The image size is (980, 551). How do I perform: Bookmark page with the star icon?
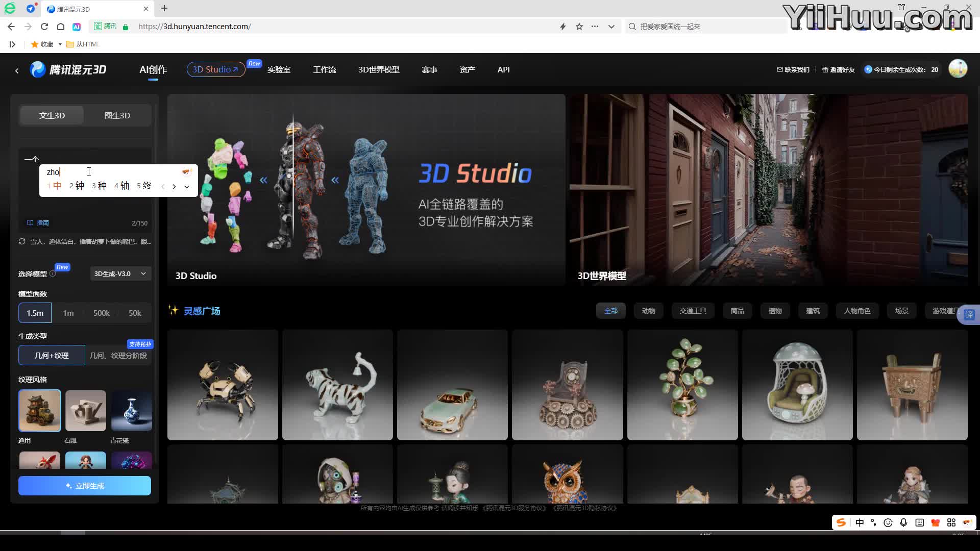pos(579,27)
